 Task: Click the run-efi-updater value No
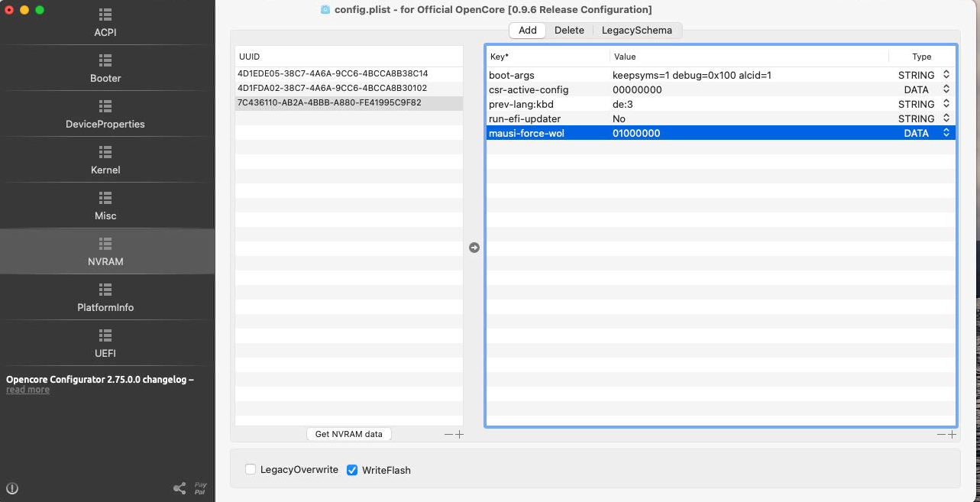tap(619, 118)
